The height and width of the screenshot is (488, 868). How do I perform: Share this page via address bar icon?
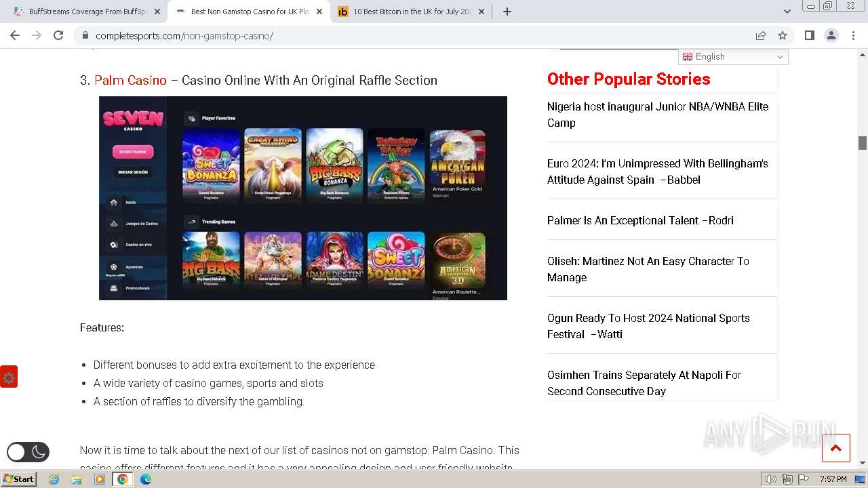tap(761, 35)
